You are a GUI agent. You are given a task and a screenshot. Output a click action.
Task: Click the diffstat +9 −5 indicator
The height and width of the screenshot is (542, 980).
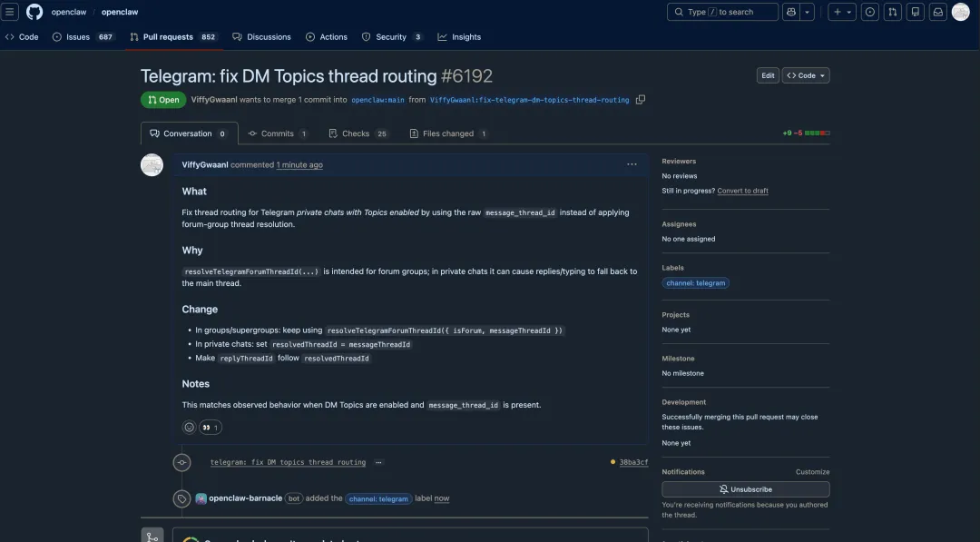coord(806,133)
